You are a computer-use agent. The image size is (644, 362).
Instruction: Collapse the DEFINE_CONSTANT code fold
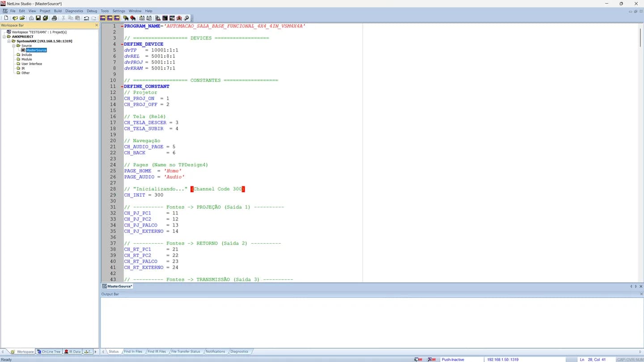click(122, 87)
